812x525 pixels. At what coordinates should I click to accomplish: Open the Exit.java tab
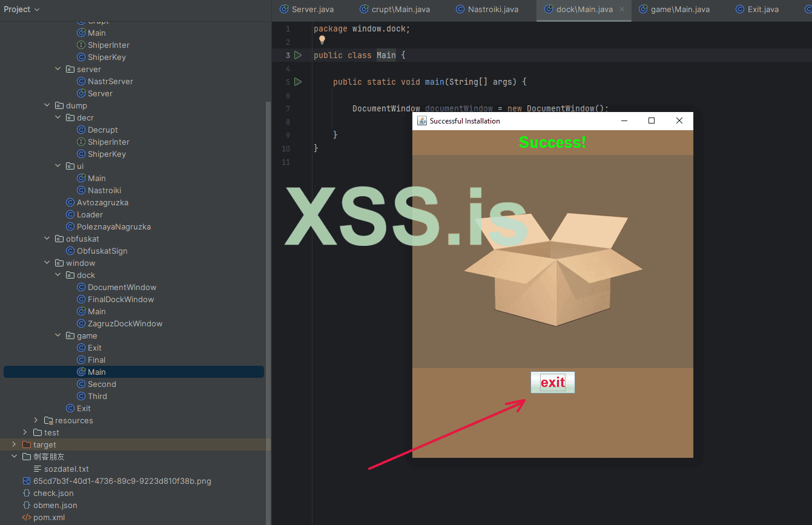pyautogui.click(x=757, y=9)
